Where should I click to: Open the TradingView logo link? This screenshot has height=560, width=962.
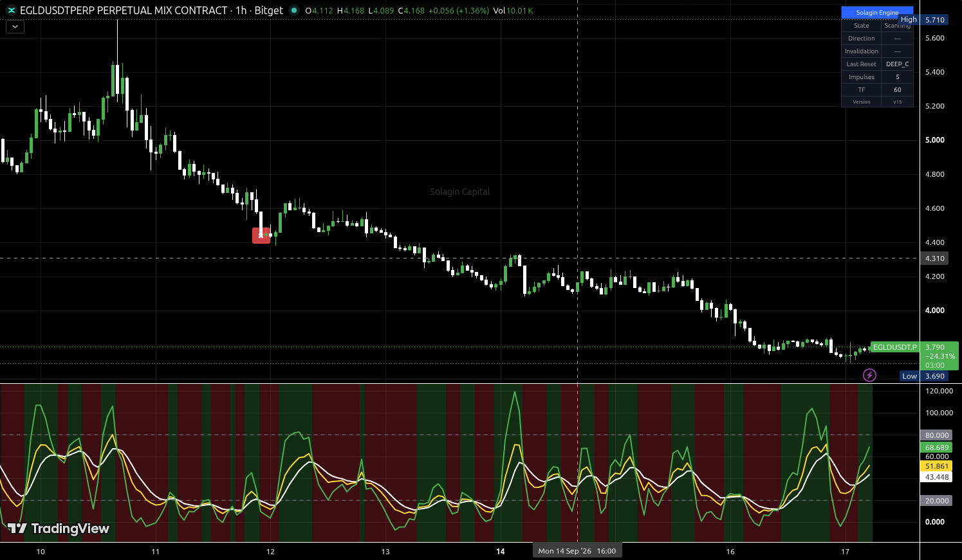tap(59, 528)
